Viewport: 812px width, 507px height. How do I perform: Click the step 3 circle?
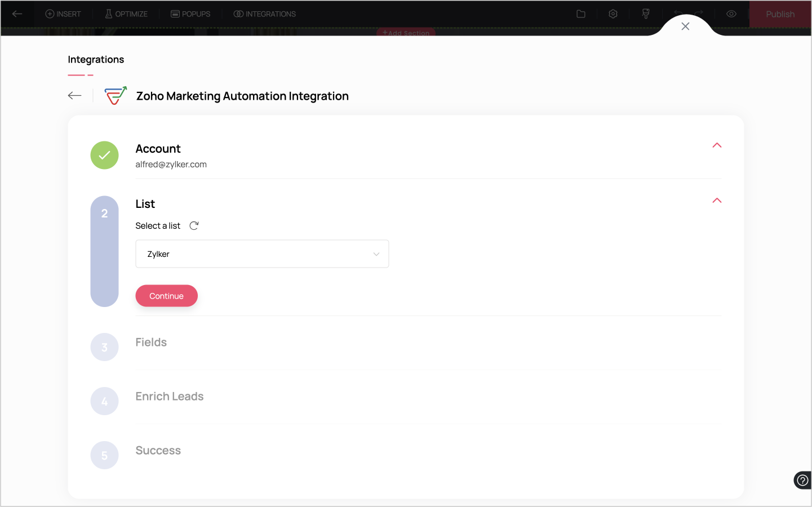click(x=105, y=347)
